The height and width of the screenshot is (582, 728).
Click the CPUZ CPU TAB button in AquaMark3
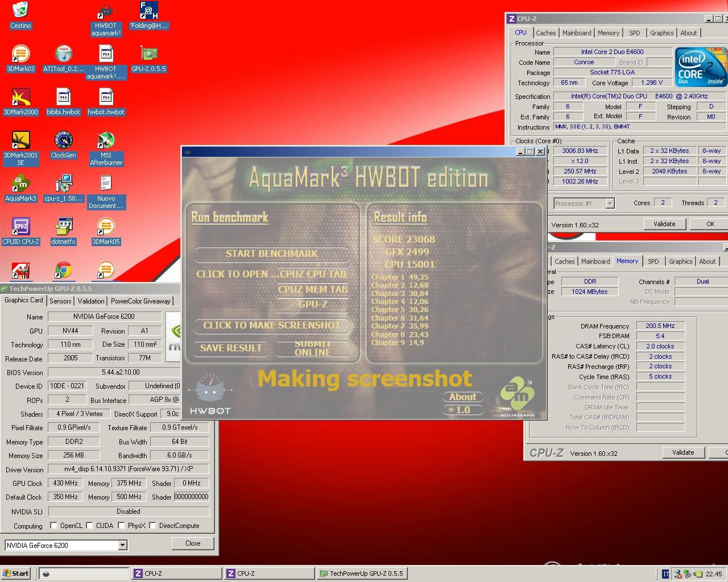point(312,274)
